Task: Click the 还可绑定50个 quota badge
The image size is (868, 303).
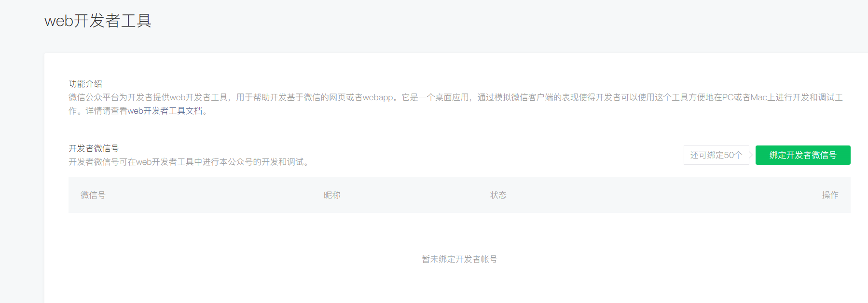Action: click(716, 155)
